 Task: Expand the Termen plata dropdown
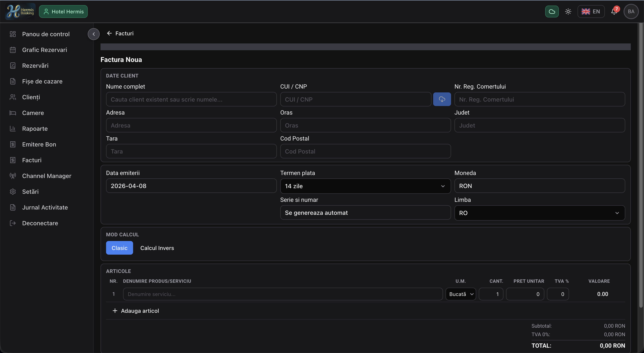tap(365, 186)
